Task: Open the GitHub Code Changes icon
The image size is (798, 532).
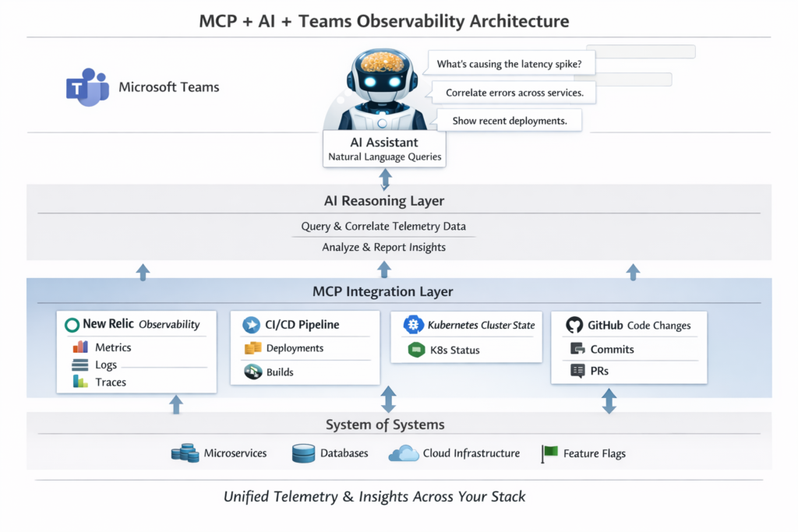Action: 574,325
